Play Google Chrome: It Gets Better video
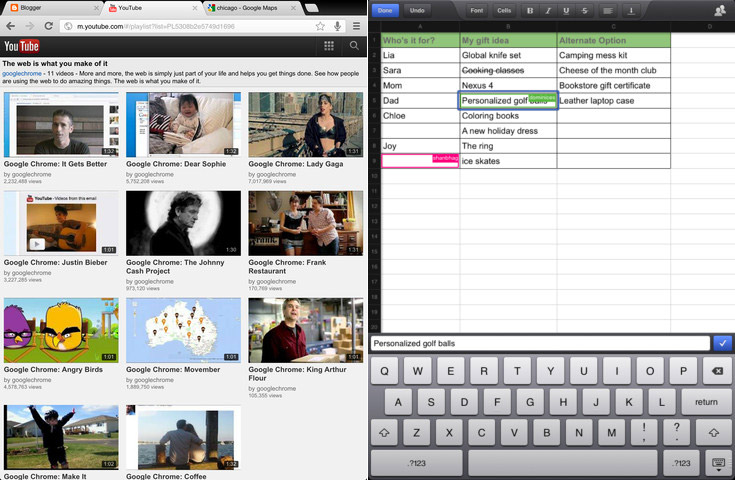 pos(61,125)
